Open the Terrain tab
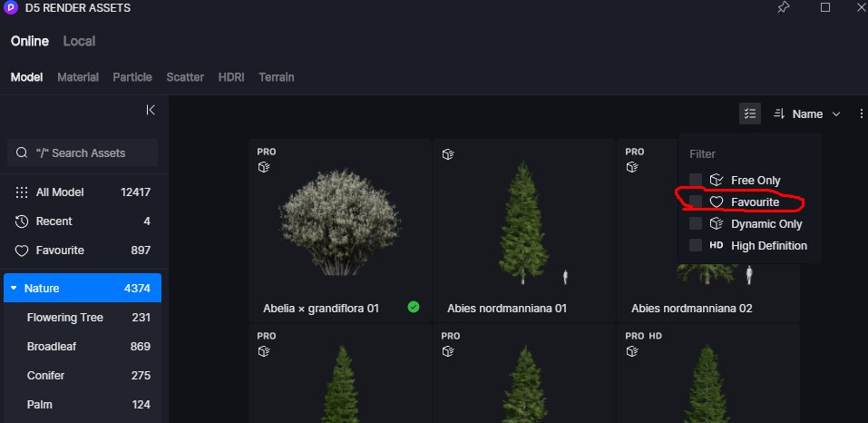This screenshot has height=423, width=868. click(277, 77)
